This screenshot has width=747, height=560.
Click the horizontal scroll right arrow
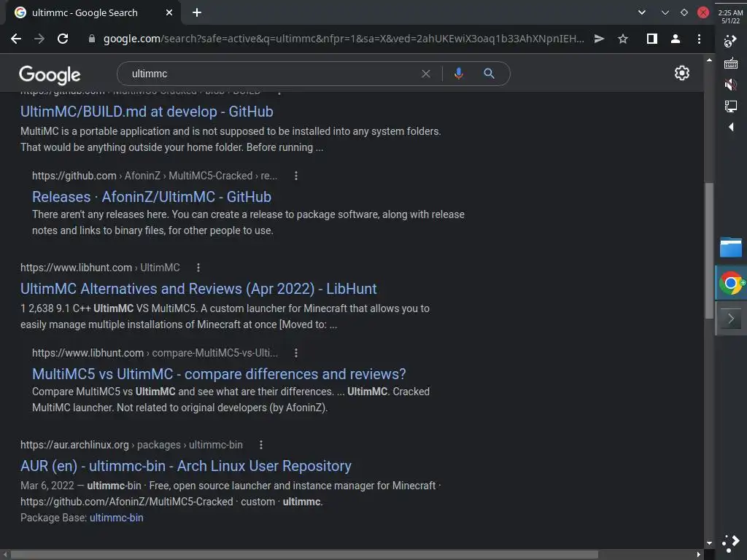(x=698, y=555)
